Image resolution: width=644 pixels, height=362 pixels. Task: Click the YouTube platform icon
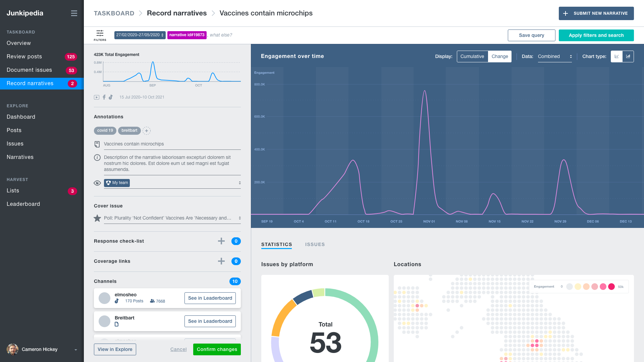tap(97, 97)
